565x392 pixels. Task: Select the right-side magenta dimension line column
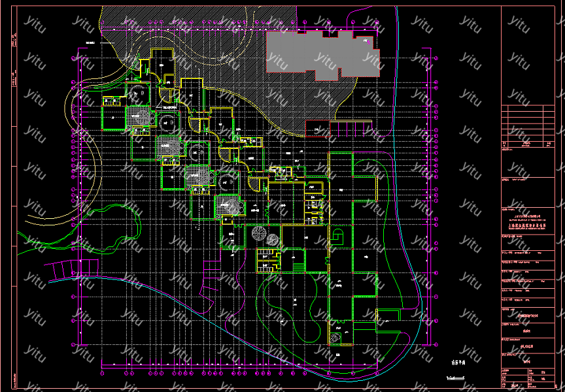(436, 196)
